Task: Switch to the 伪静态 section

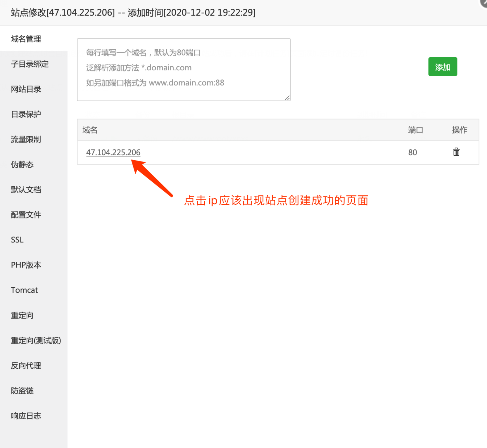Action: tap(22, 164)
